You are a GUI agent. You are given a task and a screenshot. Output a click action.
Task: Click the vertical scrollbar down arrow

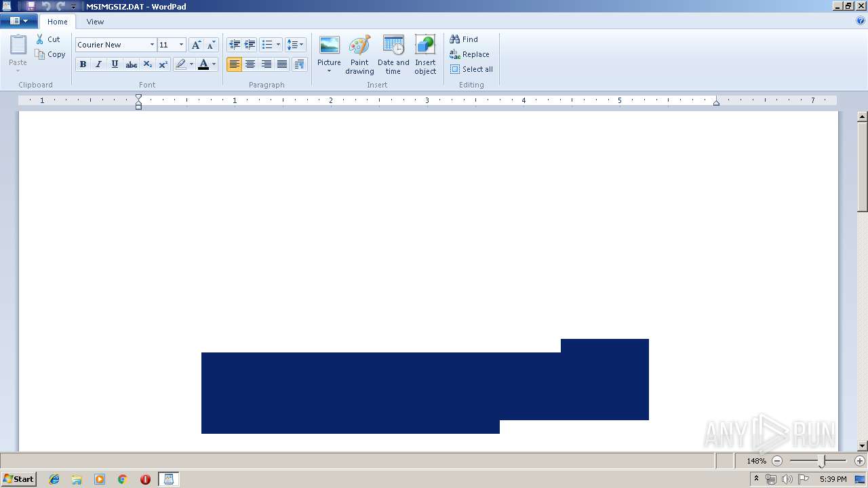coord(863,446)
